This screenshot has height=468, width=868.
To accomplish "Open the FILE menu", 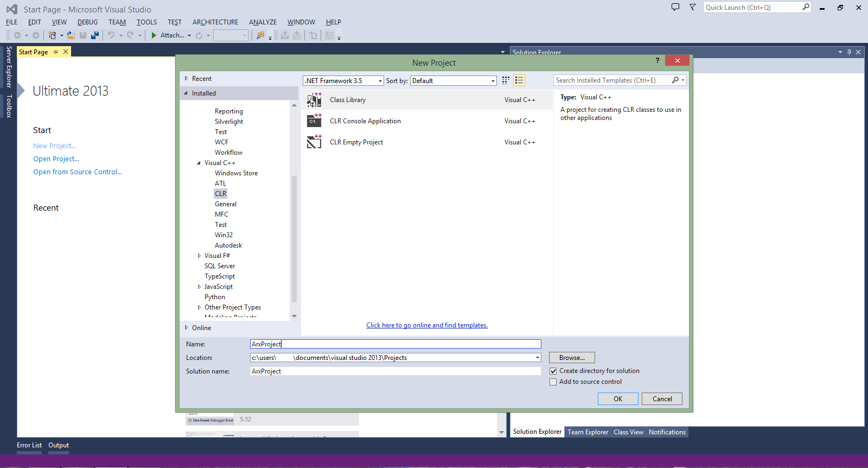I will [11, 22].
